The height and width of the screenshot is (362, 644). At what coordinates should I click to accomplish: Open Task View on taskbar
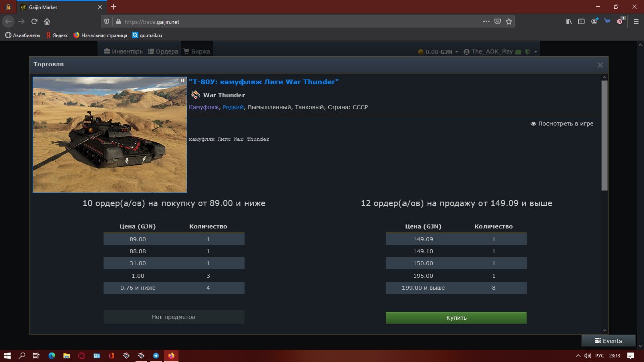pos(36,355)
